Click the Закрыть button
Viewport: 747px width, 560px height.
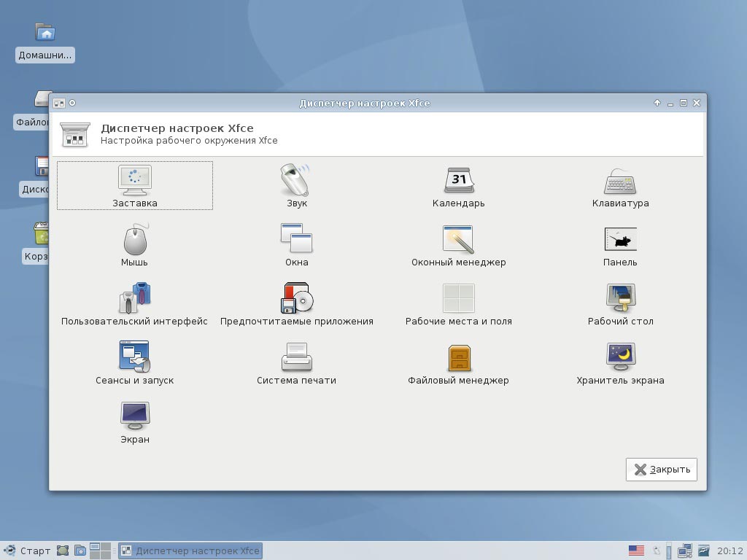pos(661,470)
